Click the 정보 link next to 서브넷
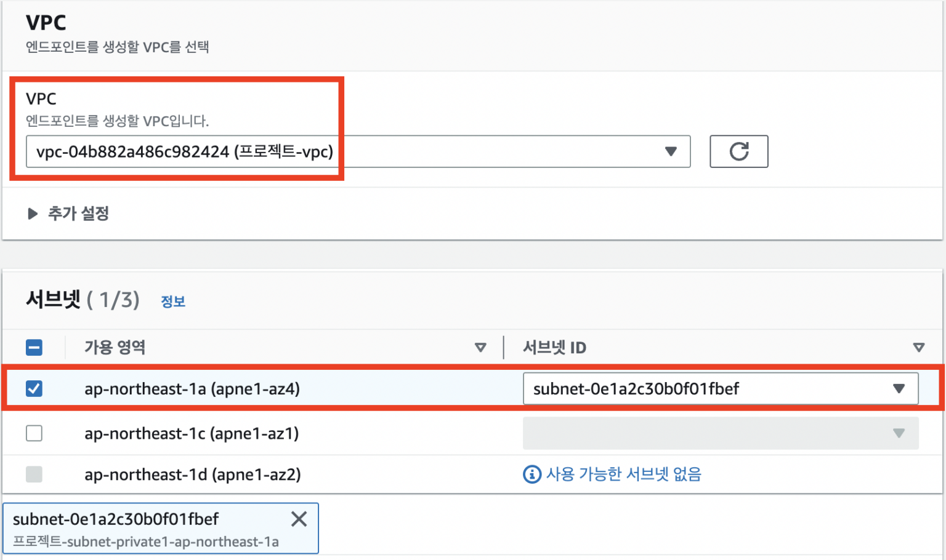This screenshot has height=560, width=946. tap(172, 301)
